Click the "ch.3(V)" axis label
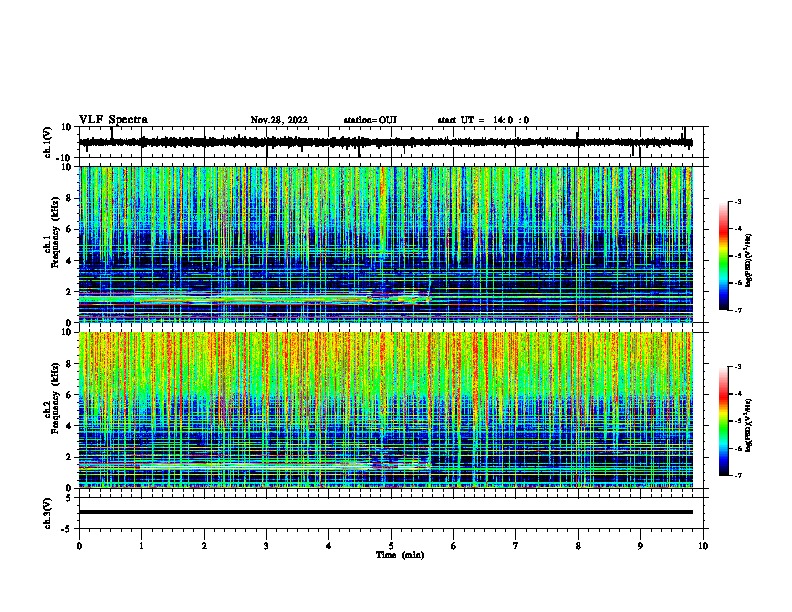The height and width of the screenshot is (612, 792). 48,513
